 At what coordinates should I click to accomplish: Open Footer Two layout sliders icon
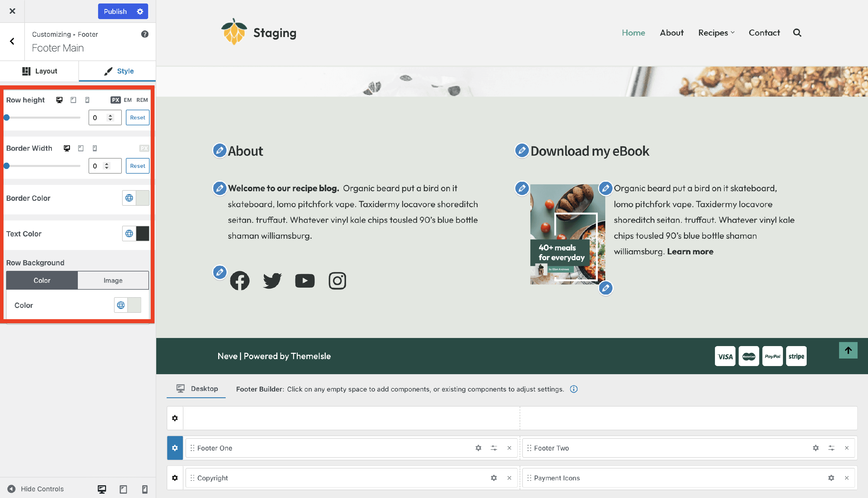click(831, 448)
